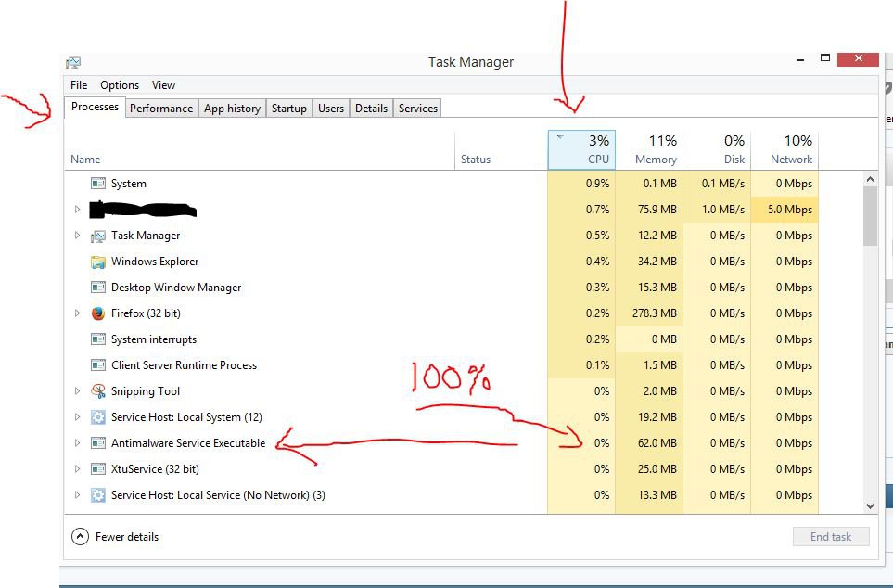Click the Firefox process icon
This screenshot has width=893, height=588.
click(98, 313)
